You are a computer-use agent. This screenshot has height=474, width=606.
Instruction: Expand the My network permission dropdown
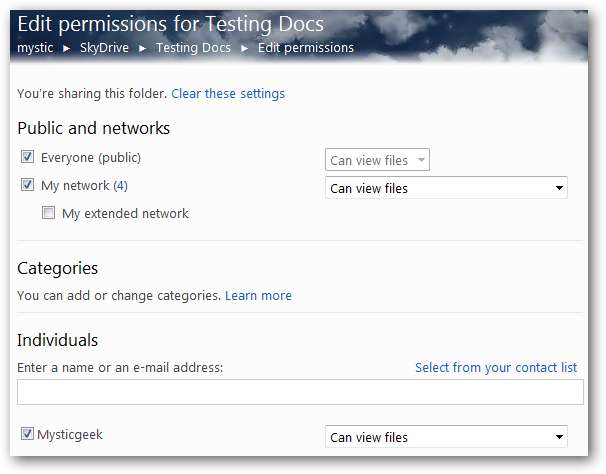446,188
